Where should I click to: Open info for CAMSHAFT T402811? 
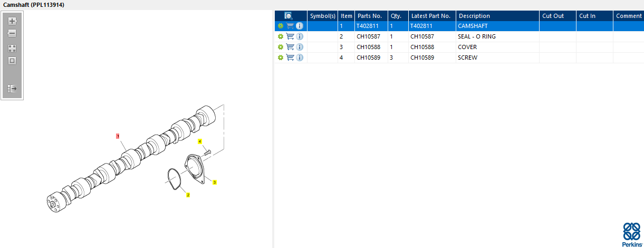[x=300, y=26]
